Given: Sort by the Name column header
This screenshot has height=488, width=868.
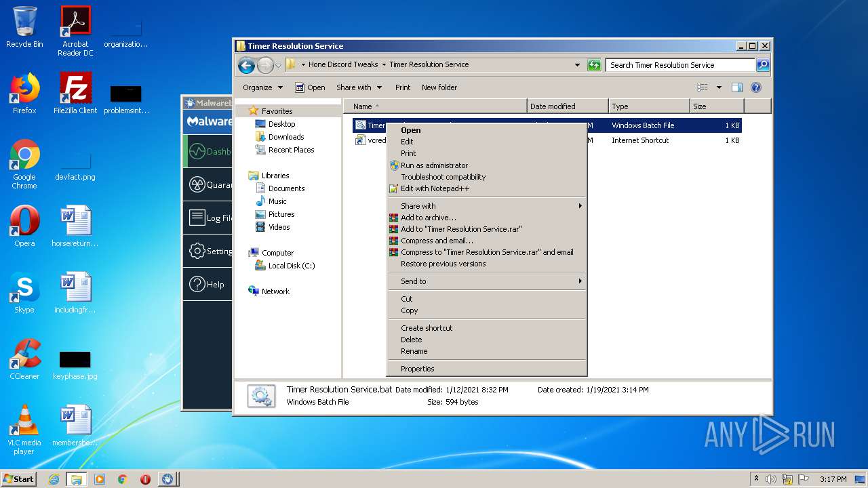Looking at the screenshot, I should click(435, 106).
